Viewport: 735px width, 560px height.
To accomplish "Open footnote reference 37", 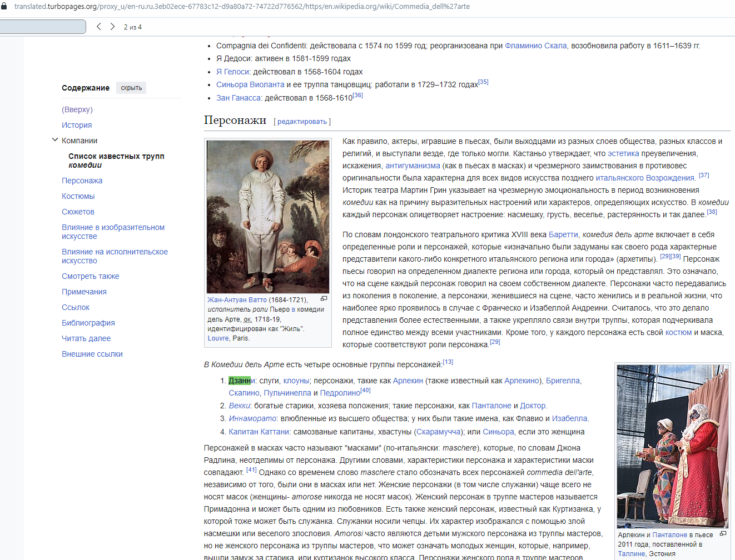I will (x=704, y=176).
